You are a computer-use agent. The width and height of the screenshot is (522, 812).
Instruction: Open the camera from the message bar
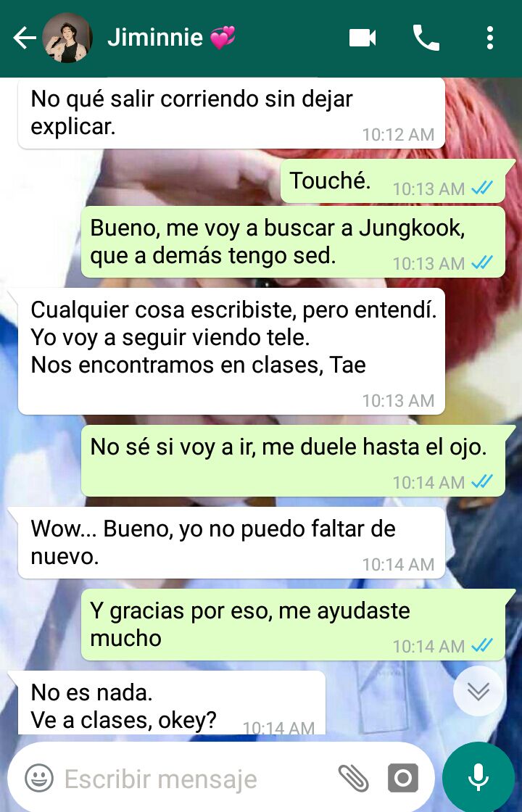point(403,778)
